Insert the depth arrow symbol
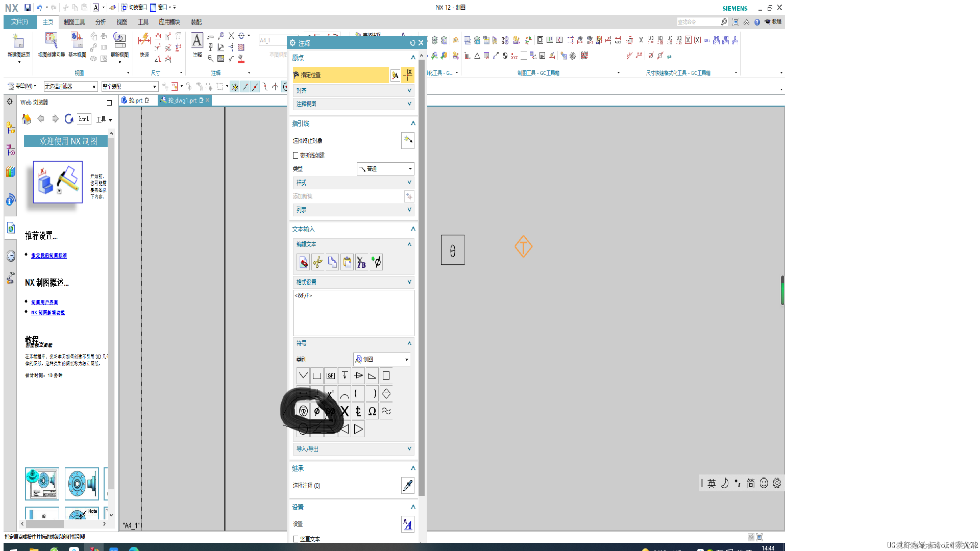The image size is (980, 551). [x=345, y=375]
